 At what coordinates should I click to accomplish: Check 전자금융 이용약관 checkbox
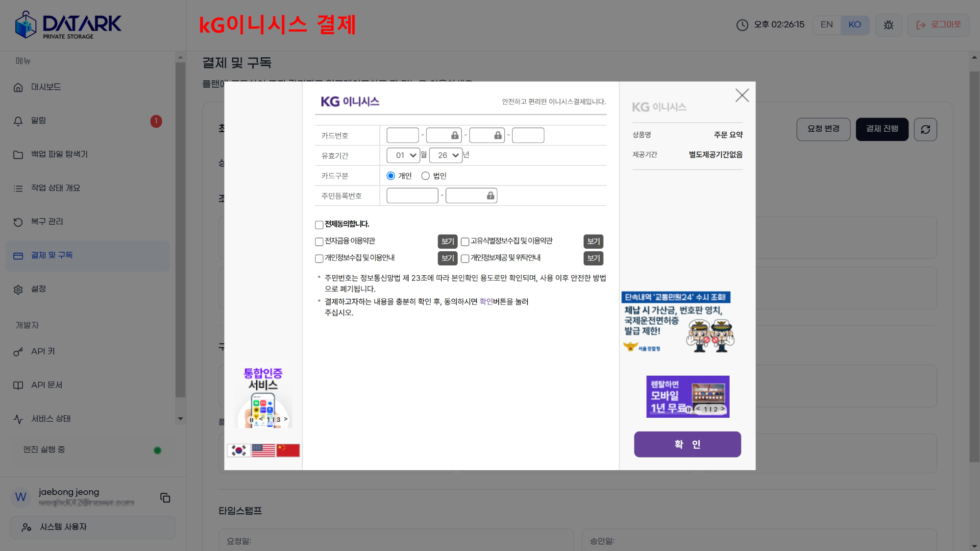(x=319, y=241)
